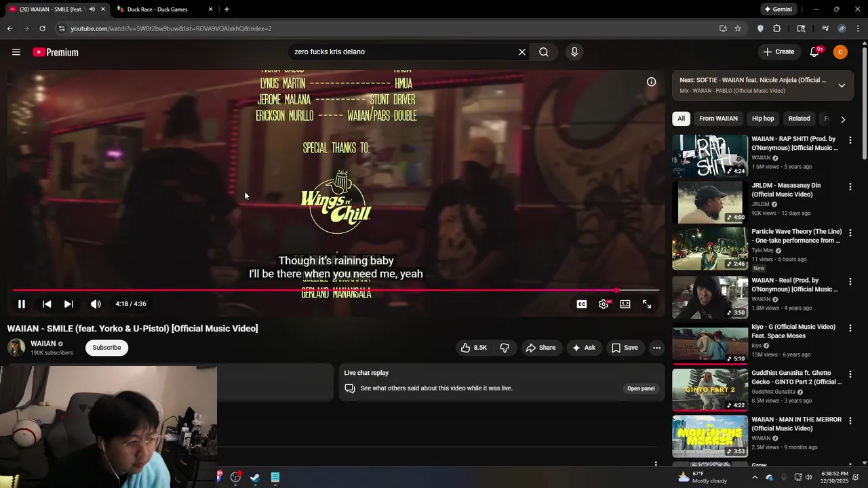The image size is (868, 488).
Task: Open WAIIAN channel avatar
Action: pos(16,348)
